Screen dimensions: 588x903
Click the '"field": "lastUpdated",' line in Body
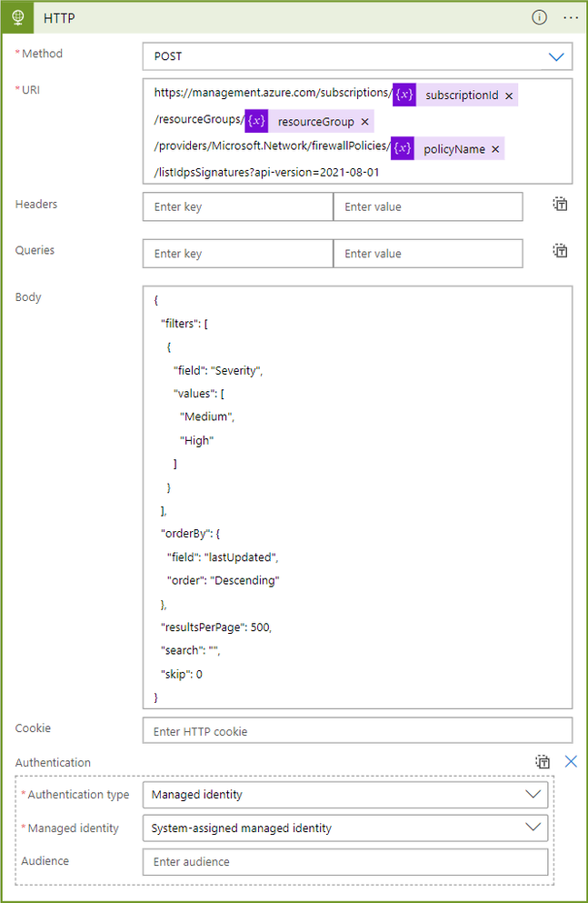223,557
